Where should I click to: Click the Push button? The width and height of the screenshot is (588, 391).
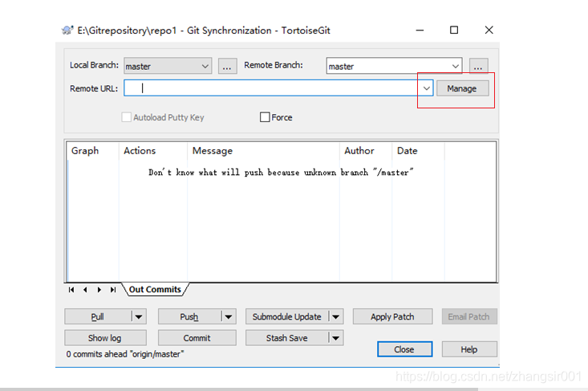(x=189, y=316)
